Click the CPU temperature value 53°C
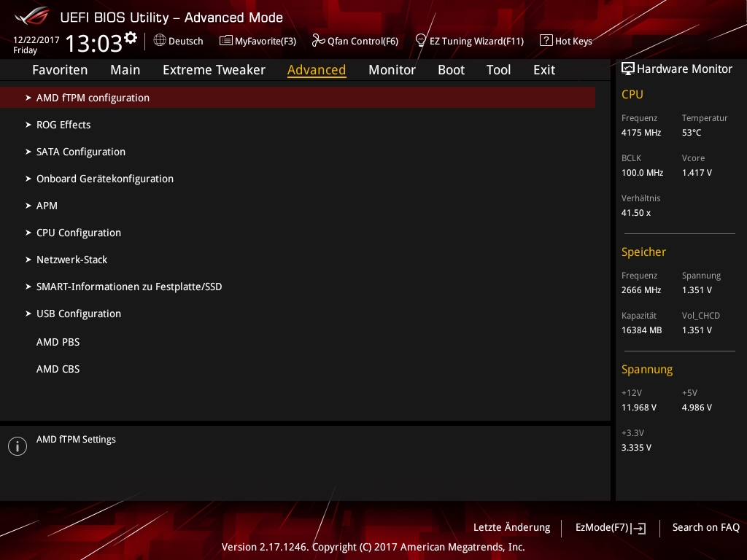 pyautogui.click(x=692, y=133)
